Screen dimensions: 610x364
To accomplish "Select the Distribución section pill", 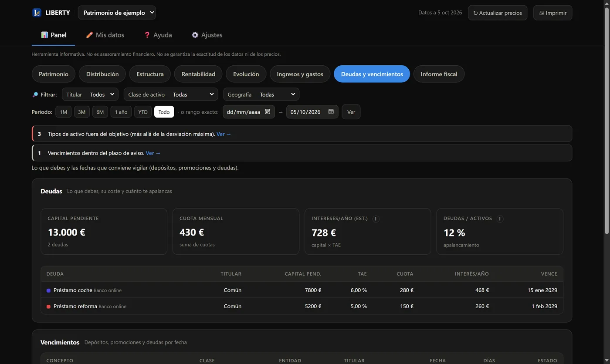I will click(x=102, y=74).
